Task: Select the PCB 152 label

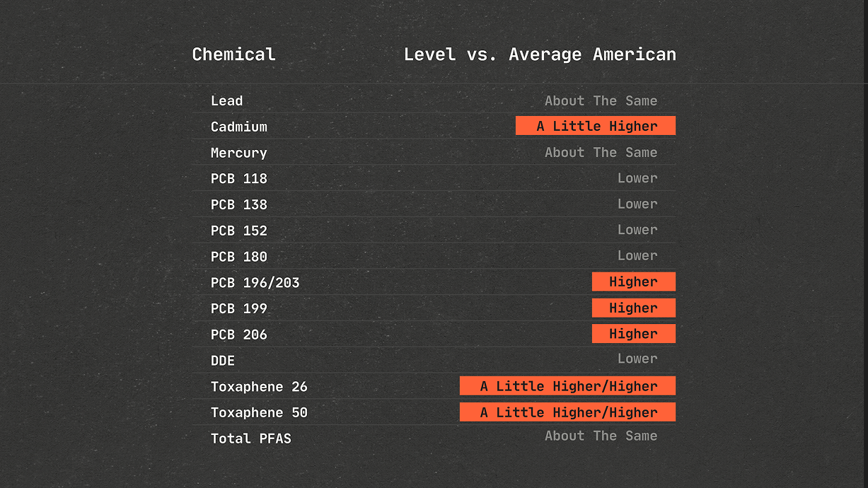Action: [238, 230]
